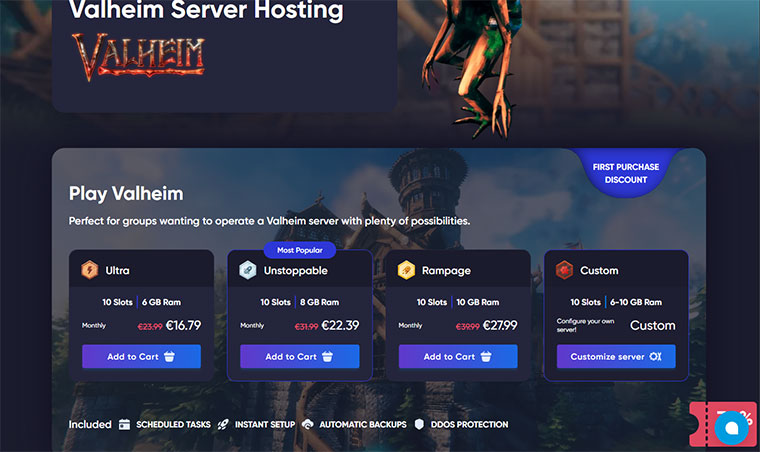Click the 6-10 GB Ram specification
Viewport: 760px width, 452px height.
[636, 302]
